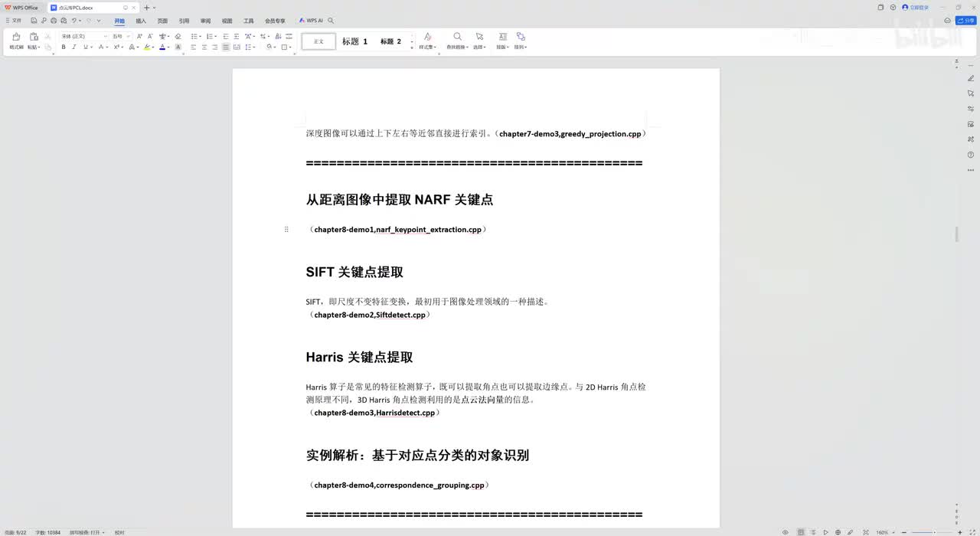The image size is (980, 536).
Task: Click the Undo arrow icon
Action: (74, 21)
